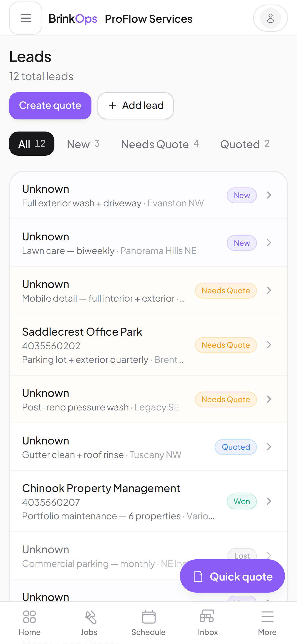Click the BrinkOps logo
Screen dimensions: 297x644
[x=73, y=19]
